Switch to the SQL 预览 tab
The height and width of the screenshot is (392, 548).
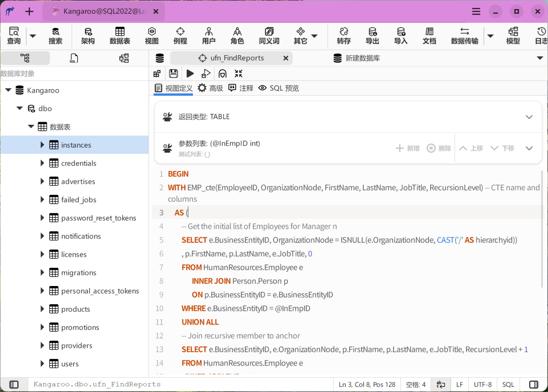279,88
